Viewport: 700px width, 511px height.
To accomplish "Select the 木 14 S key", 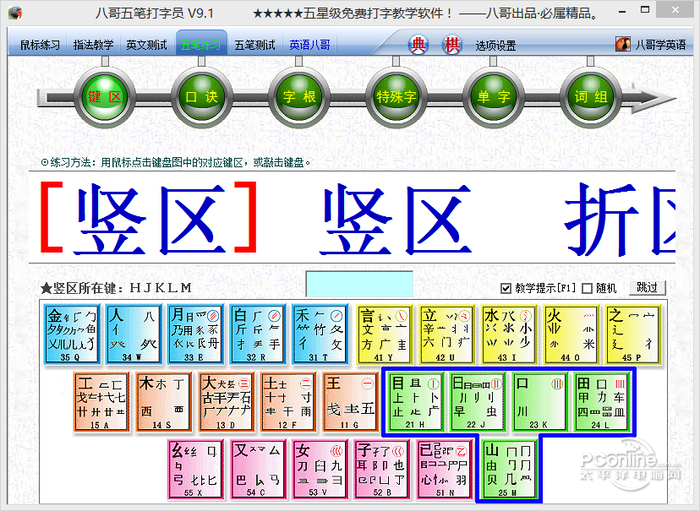I will [164, 402].
